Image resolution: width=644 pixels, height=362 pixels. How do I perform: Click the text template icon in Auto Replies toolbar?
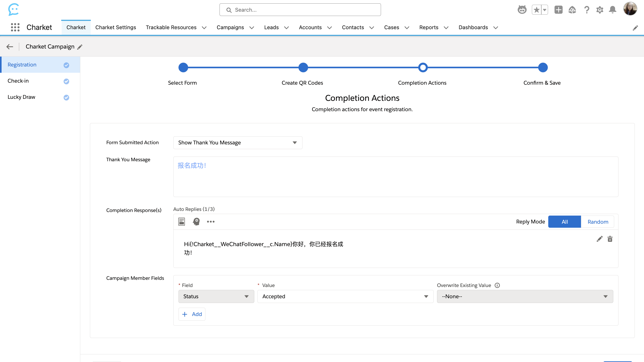click(x=181, y=222)
